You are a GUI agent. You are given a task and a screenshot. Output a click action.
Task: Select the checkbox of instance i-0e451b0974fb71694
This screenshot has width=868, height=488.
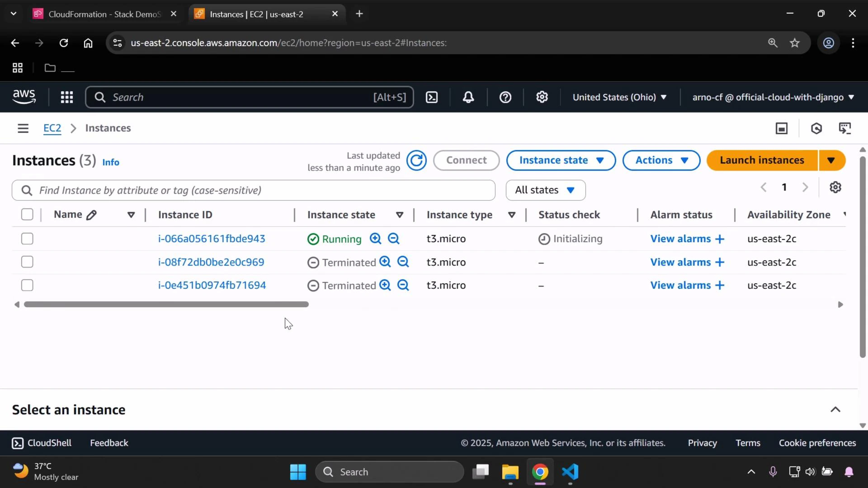point(27,285)
